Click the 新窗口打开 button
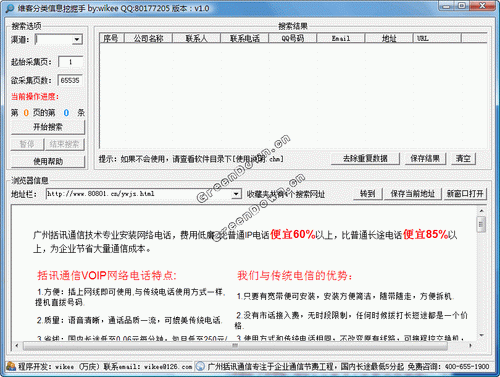Screen dimensions: 500x377 [x=465, y=194]
